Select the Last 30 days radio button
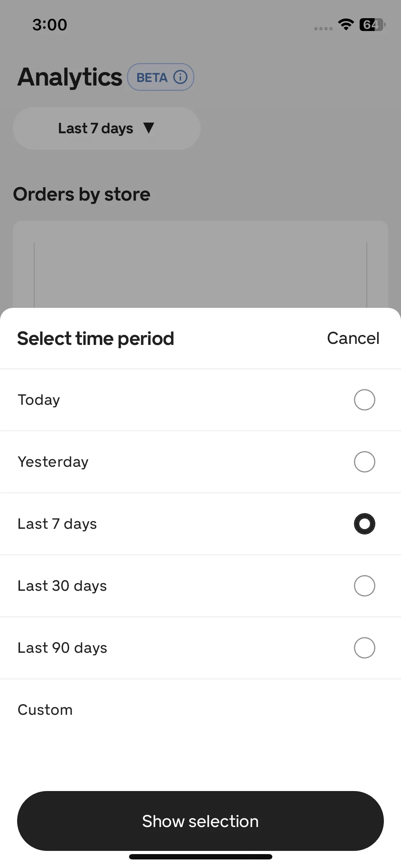The width and height of the screenshot is (401, 868). click(364, 586)
